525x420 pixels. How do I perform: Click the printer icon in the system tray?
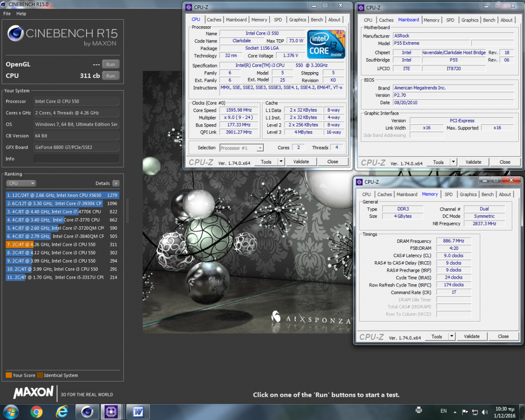tap(419, 410)
